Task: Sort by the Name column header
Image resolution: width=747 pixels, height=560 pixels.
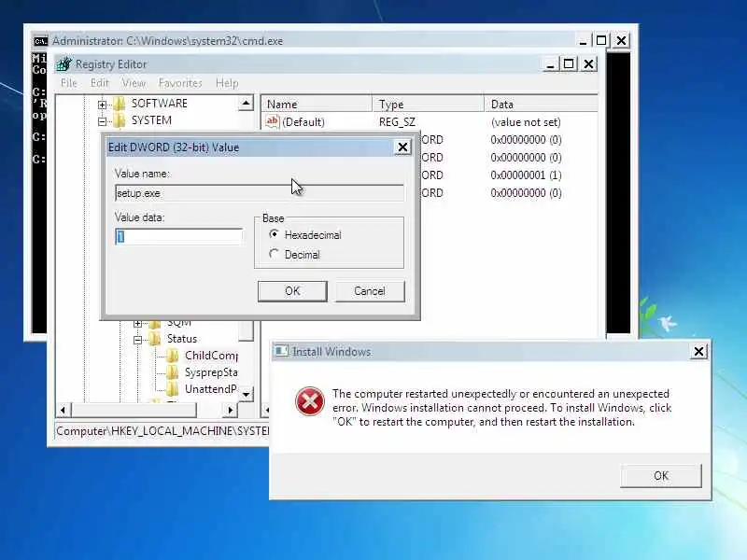Action: point(317,104)
